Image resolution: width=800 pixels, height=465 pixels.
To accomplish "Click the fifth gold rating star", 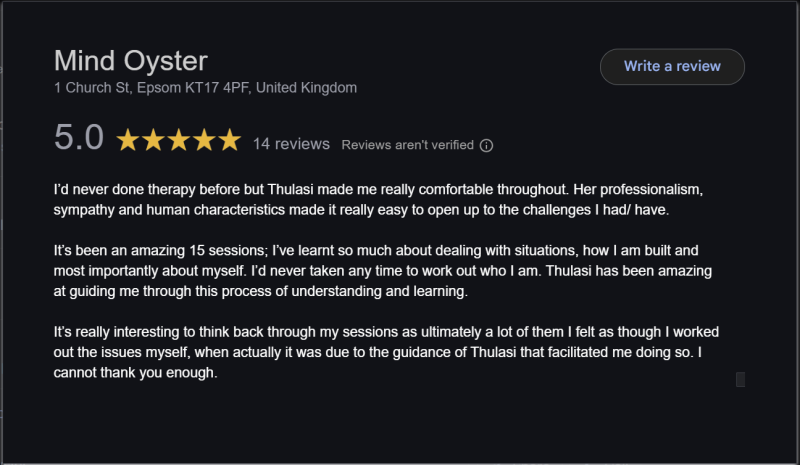I will (230, 141).
